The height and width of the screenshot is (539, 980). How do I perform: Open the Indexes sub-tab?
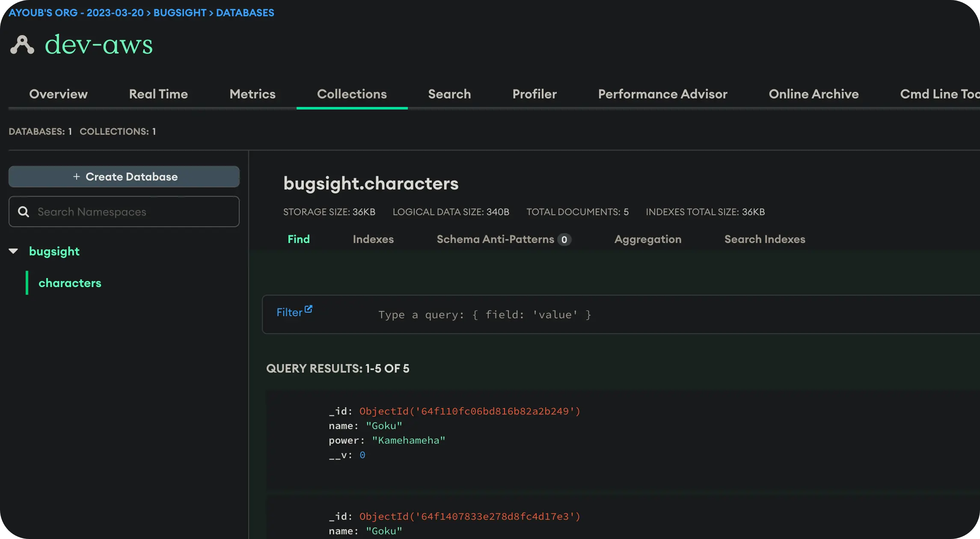pyautogui.click(x=373, y=239)
